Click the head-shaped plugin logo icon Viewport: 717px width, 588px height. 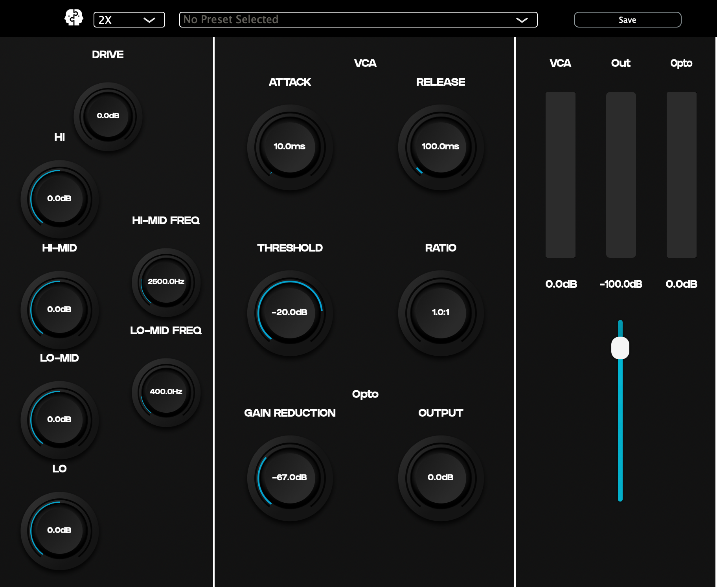(x=74, y=18)
